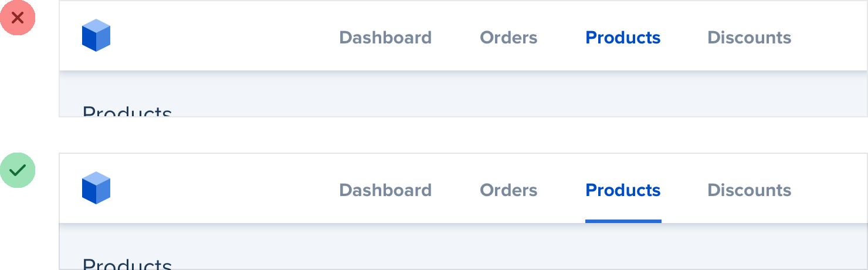The width and height of the screenshot is (868, 270).
Task: Click the green checkmark correct-example icon
Action: click(18, 170)
